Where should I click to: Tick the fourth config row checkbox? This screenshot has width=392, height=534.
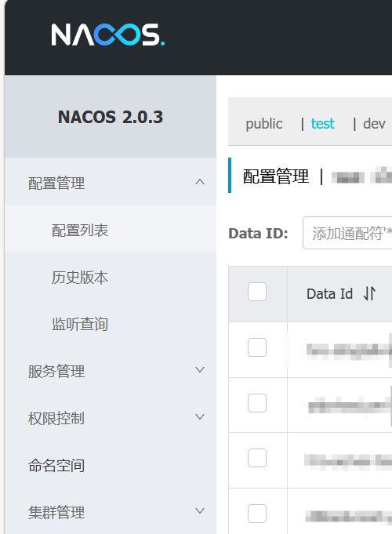[257, 514]
